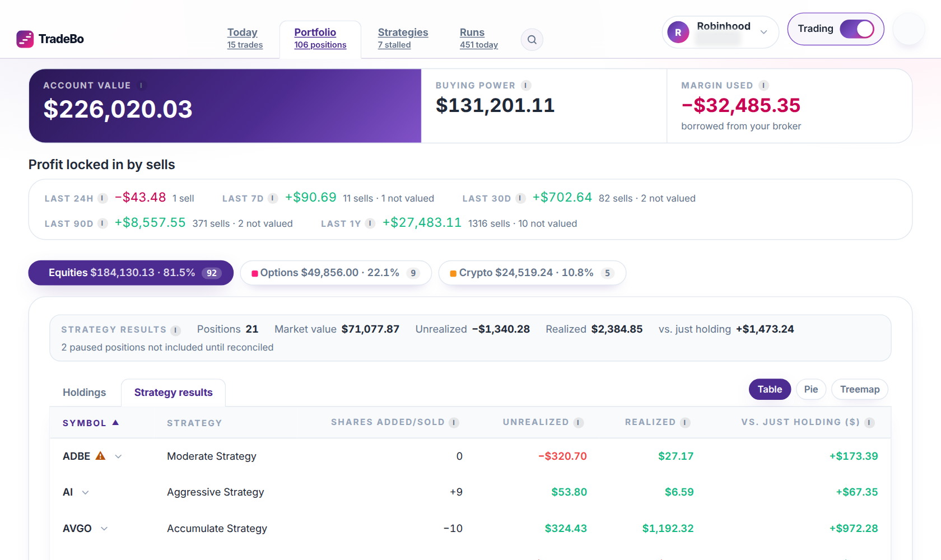The image size is (941, 560).
Task: Click the Moderate Strategy cell for ADBE
Action: pos(212,456)
